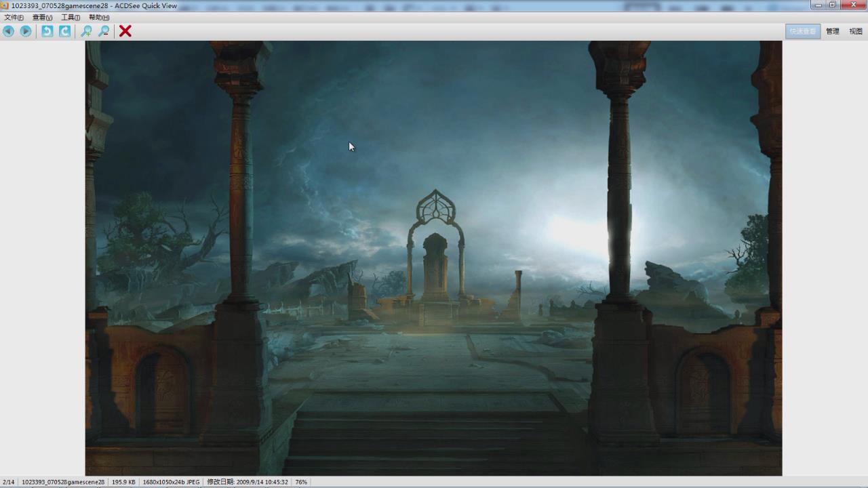Viewport: 868px width, 488px height.
Task: Switch to 快速查看 mode
Action: click(x=803, y=31)
